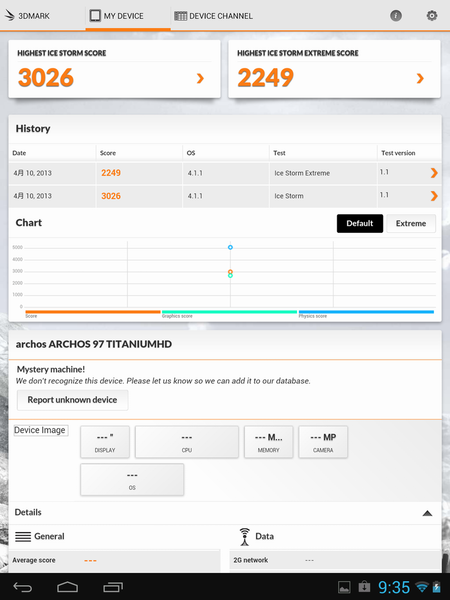450x600 pixels.
Task: Click the Camera spec tile
Action: pyautogui.click(x=323, y=442)
